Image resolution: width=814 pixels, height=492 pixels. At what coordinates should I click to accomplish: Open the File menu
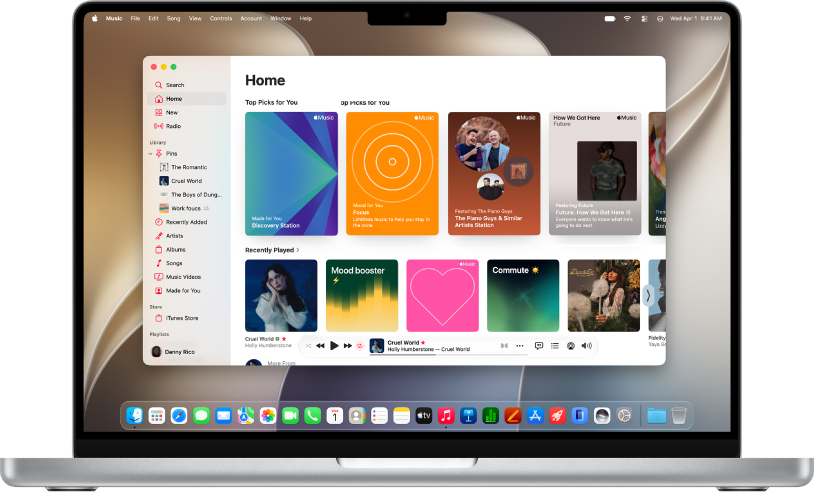click(135, 18)
